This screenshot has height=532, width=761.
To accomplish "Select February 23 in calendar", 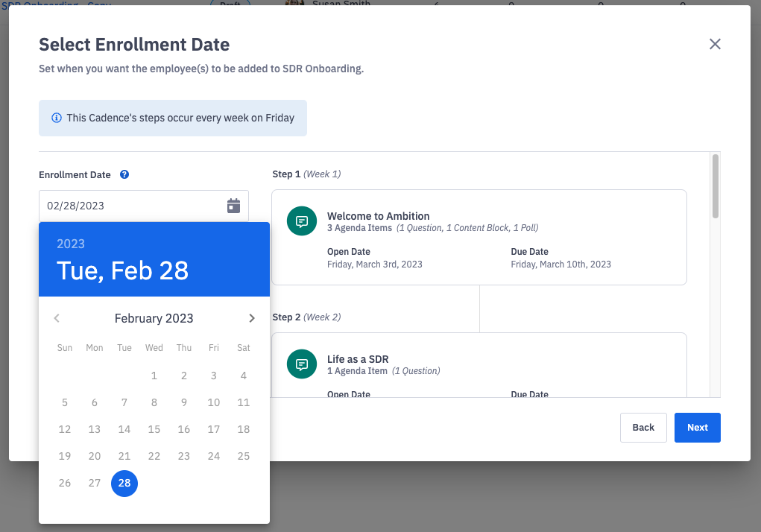I will point(184,456).
